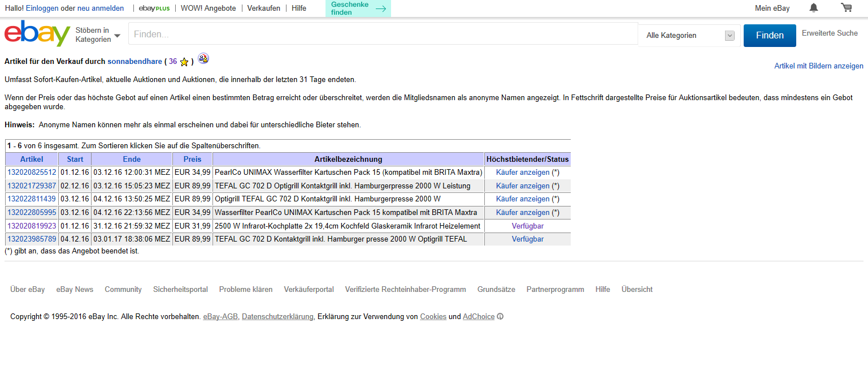Open the Datenschutzerklärung link

tap(277, 317)
